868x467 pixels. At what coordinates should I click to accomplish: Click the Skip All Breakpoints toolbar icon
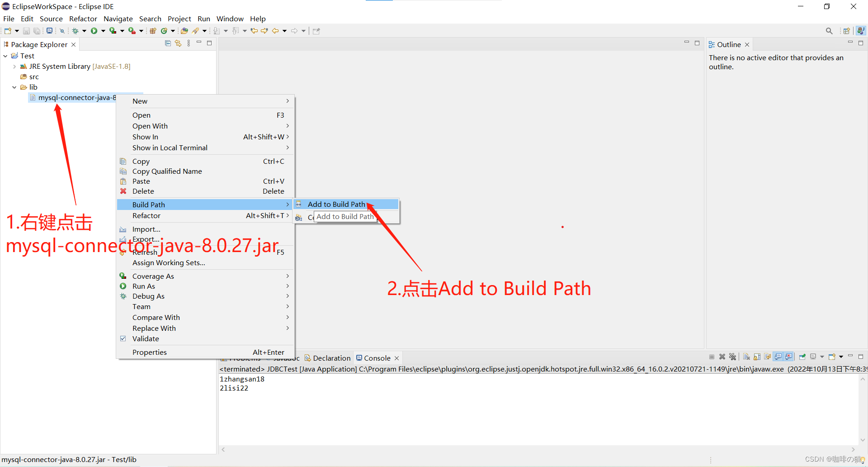tap(62, 31)
